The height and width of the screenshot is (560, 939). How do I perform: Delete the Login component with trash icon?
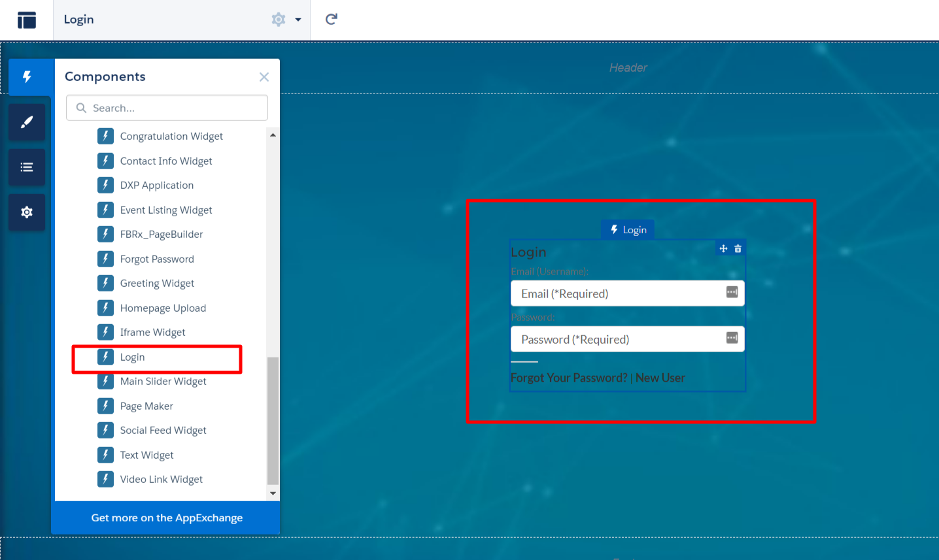pyautogui.click(x=738, y=248)
